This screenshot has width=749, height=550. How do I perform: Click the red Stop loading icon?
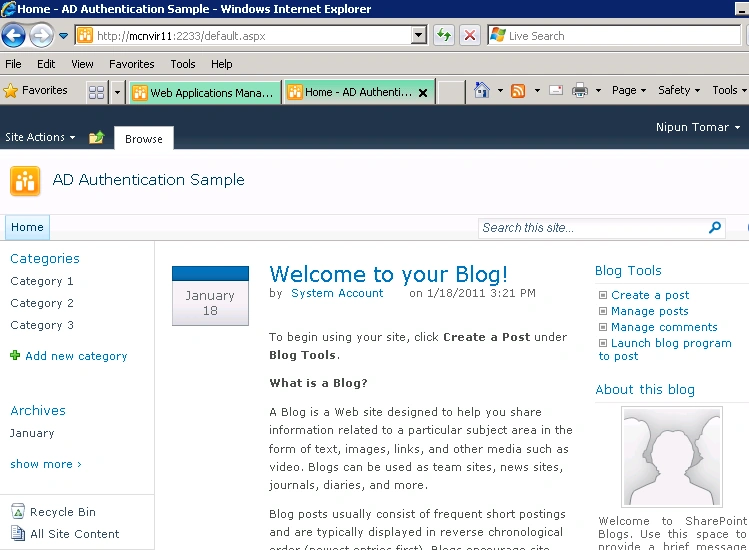pos(470,35)
